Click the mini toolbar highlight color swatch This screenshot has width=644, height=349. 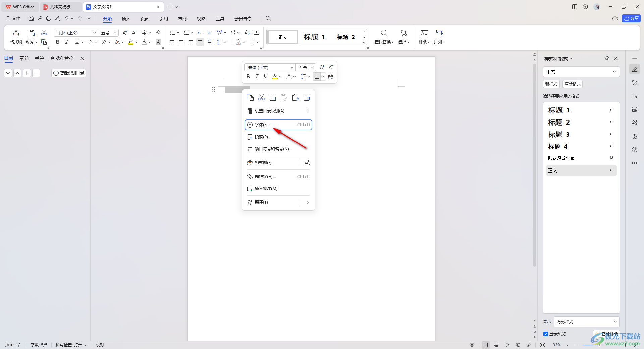[275, 77]
